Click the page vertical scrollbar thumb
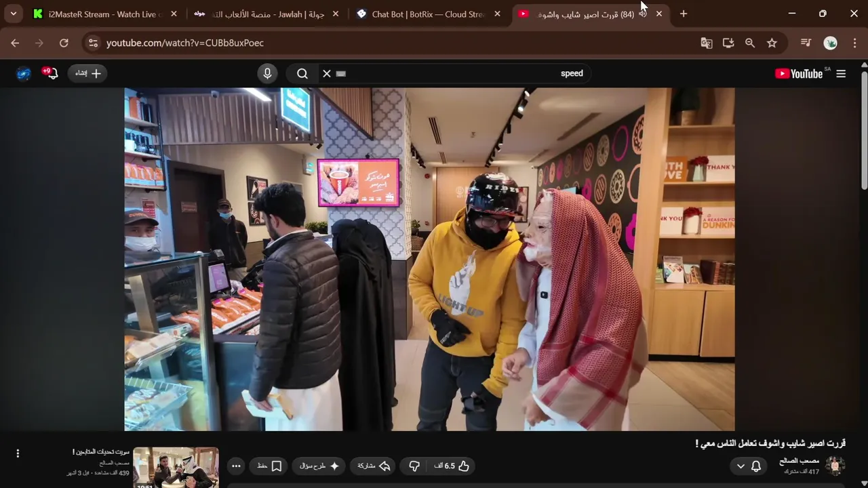Image resolution: width=868 pixels, height=488 pixels. 864,129
